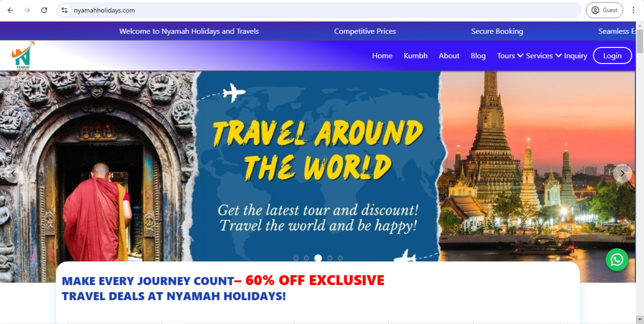This screenshot has height=324, width=644.
Task: Select the first carousel dot
Action: (x=296, y=258)
